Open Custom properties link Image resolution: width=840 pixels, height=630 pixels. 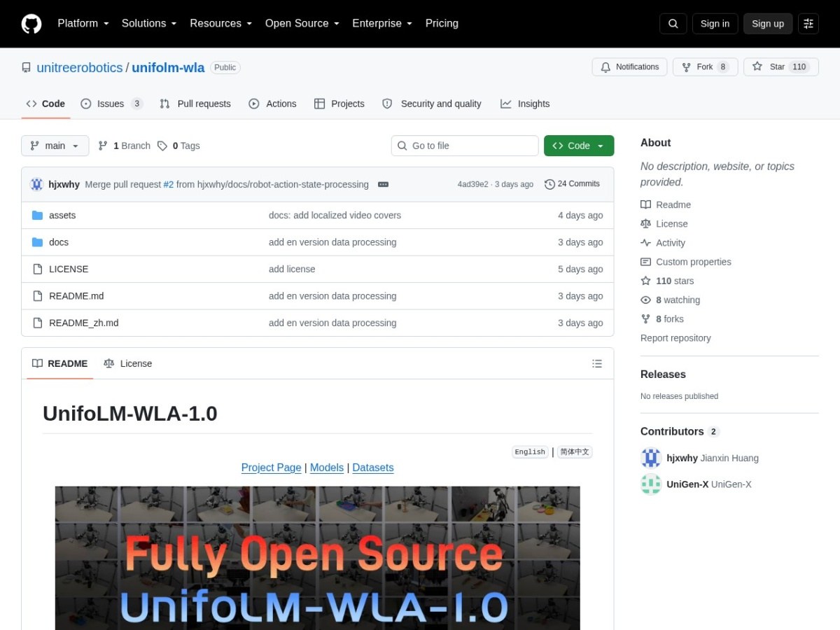686,262
